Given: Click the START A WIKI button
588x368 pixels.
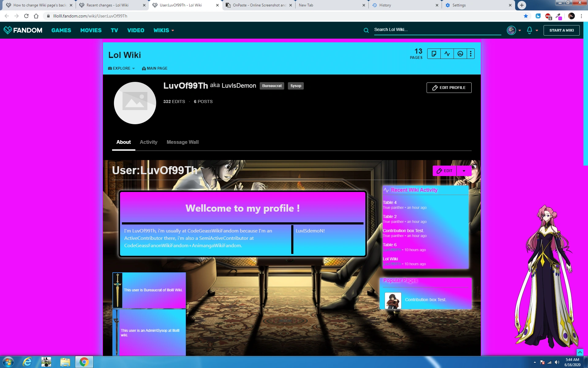Looking at the screenshot, I should (561, 30).
